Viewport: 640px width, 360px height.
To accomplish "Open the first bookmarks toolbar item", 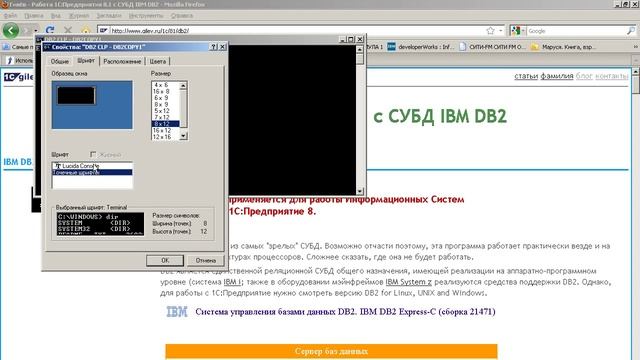I will (18, 47).
